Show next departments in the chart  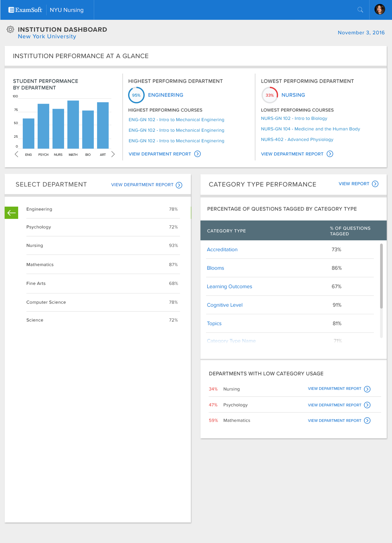tap(113, 154)
